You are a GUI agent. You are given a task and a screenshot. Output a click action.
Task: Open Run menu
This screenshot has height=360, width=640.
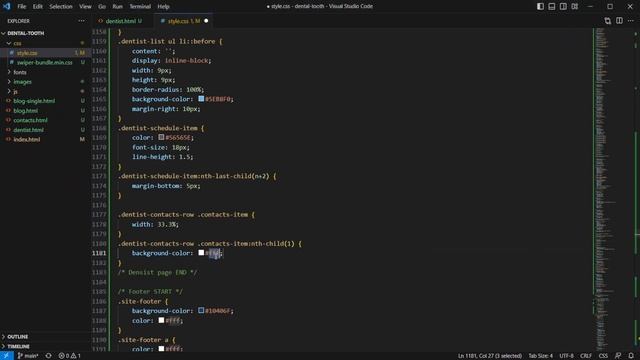click(x=118, y=6)
